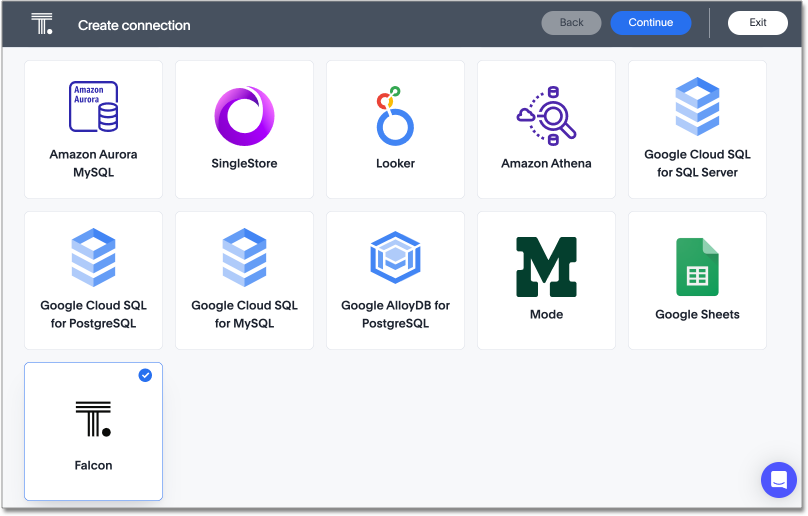
Task: Click the "Google Sheets" tile label
Action: (x=697, y=315)
